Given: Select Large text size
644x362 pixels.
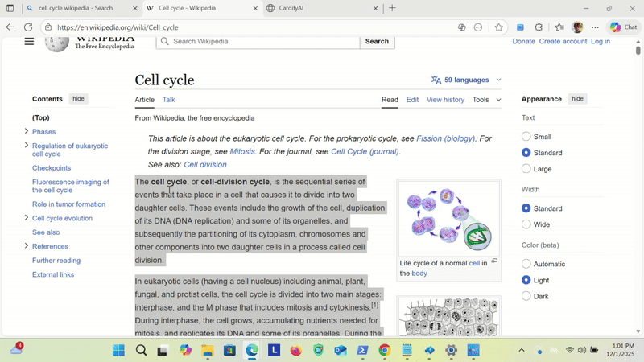Looking at the screenshot, I should point(526,169).
